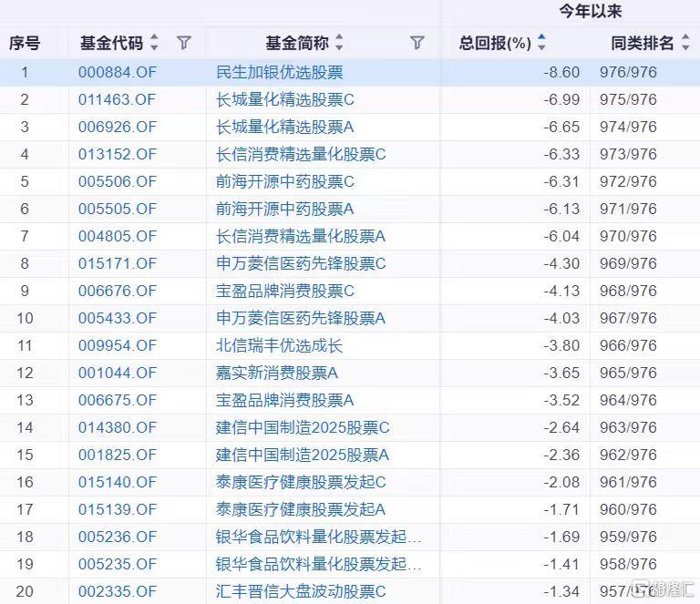Toggle sort arrows on 总回报(%) column
700x604 pixels.
pos(541,43)
